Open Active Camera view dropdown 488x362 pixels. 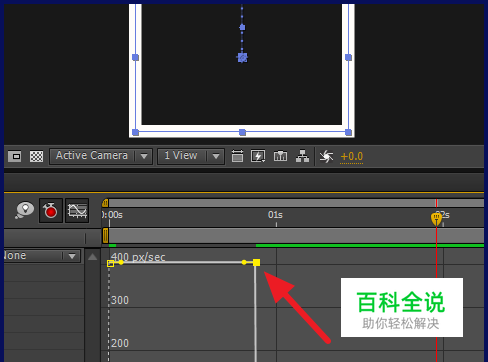click(101, 156)
